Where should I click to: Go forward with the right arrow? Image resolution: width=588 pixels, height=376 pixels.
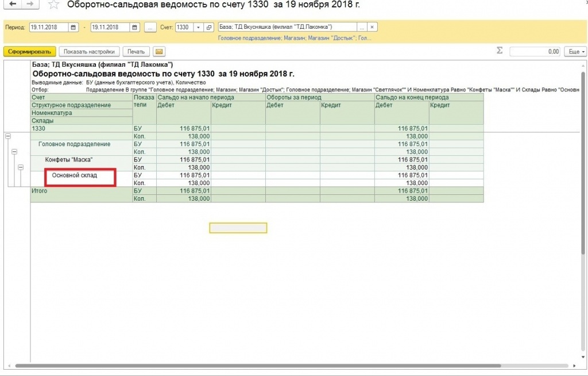tap(30, 4)
